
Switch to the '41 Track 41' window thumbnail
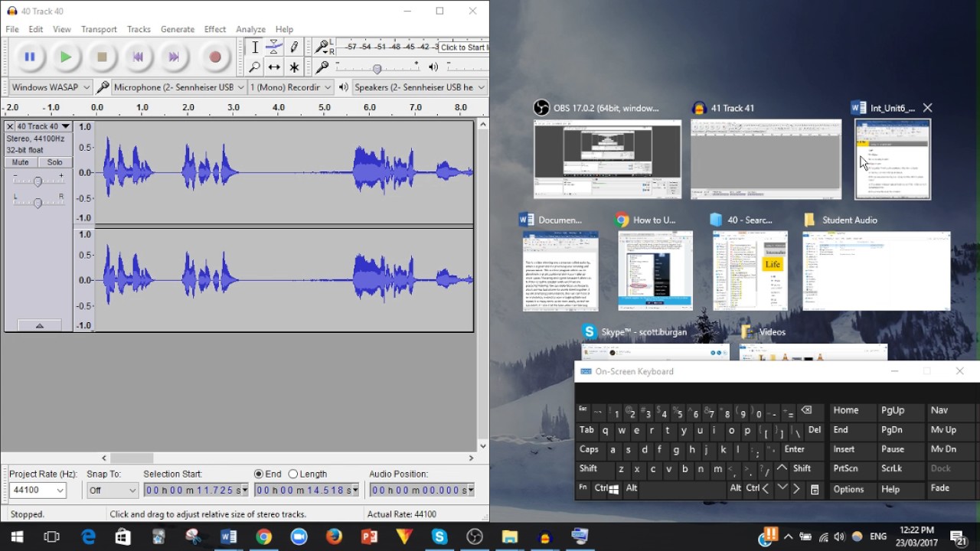[766, 159]
